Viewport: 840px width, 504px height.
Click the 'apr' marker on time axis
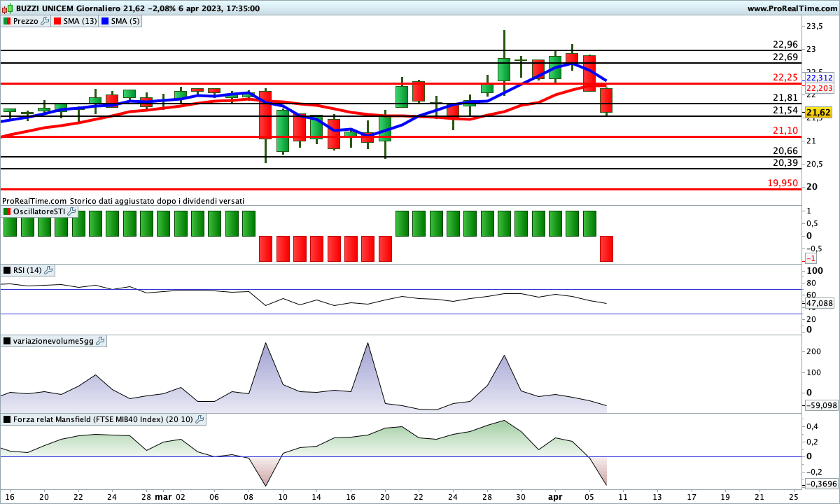click(555, 496)
